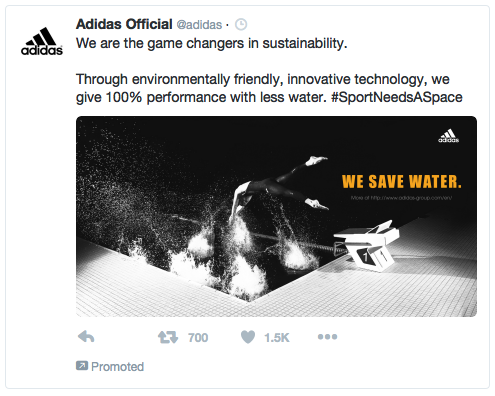The width and height of the screenshot is (495, 396).
Task: Click the Promoted label text
Action: click(x=117, y=367)
